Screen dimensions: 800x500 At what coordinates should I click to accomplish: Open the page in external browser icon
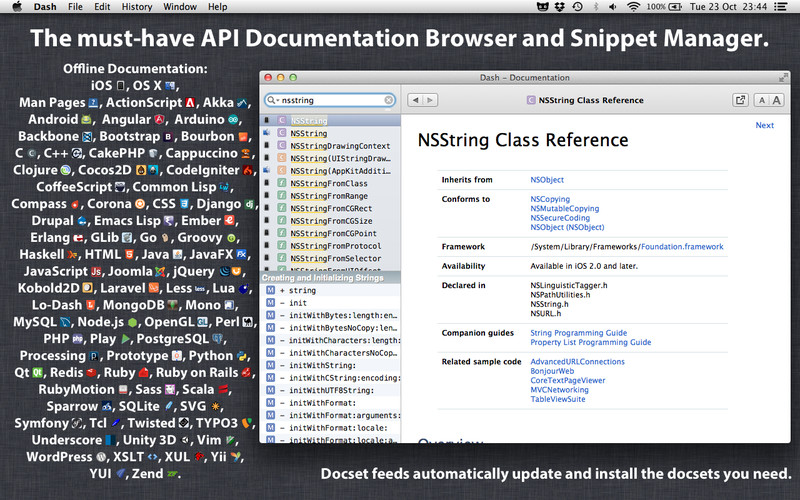point(740,100)
